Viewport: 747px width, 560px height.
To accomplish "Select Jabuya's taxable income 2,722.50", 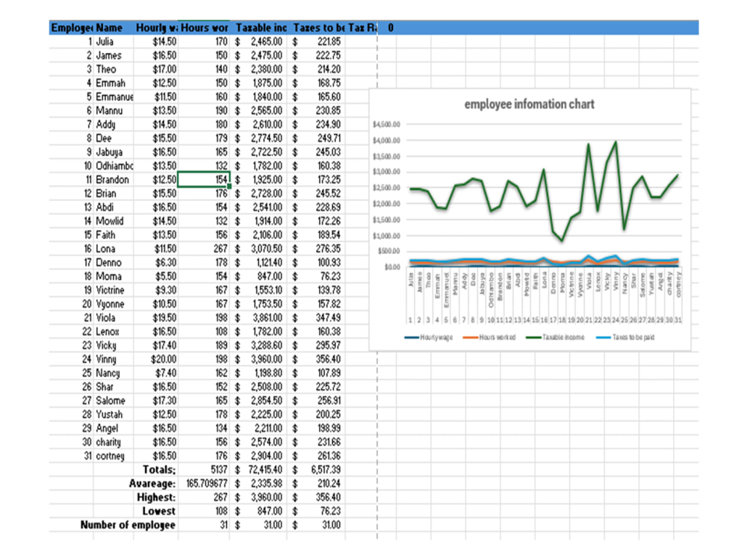I will point(258,152).
